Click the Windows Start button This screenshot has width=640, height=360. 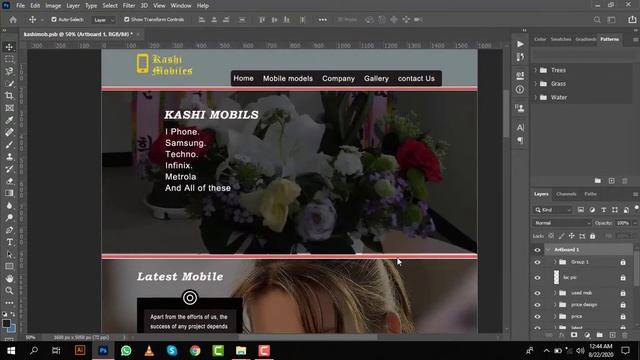(x=11, y=351)
